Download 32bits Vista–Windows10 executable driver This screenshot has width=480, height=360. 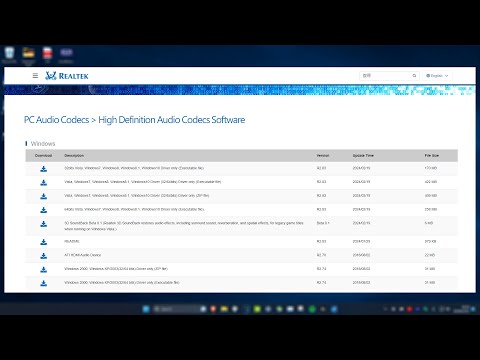click(43, 169)
